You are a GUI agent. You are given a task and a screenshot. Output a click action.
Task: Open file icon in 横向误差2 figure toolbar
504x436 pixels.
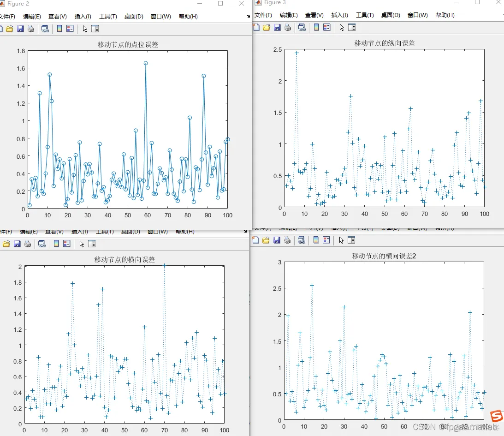266,240
